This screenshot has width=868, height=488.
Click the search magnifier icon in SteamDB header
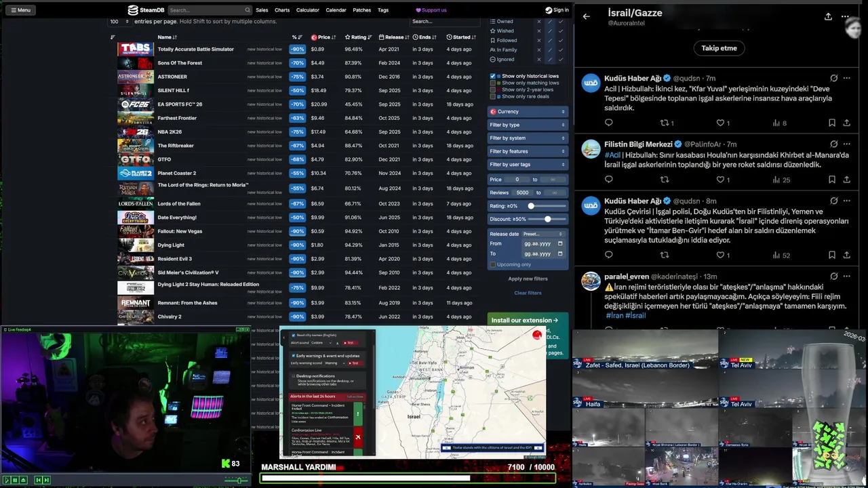point(248,10)
